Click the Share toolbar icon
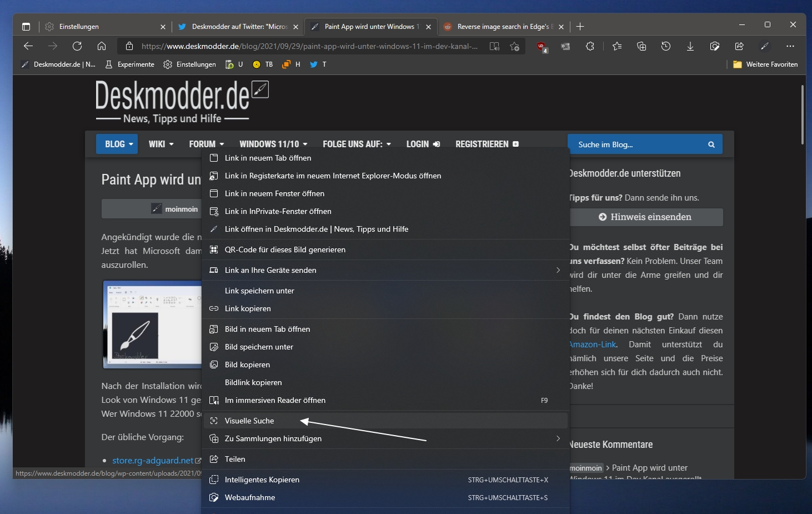 (x=739, y=46)
